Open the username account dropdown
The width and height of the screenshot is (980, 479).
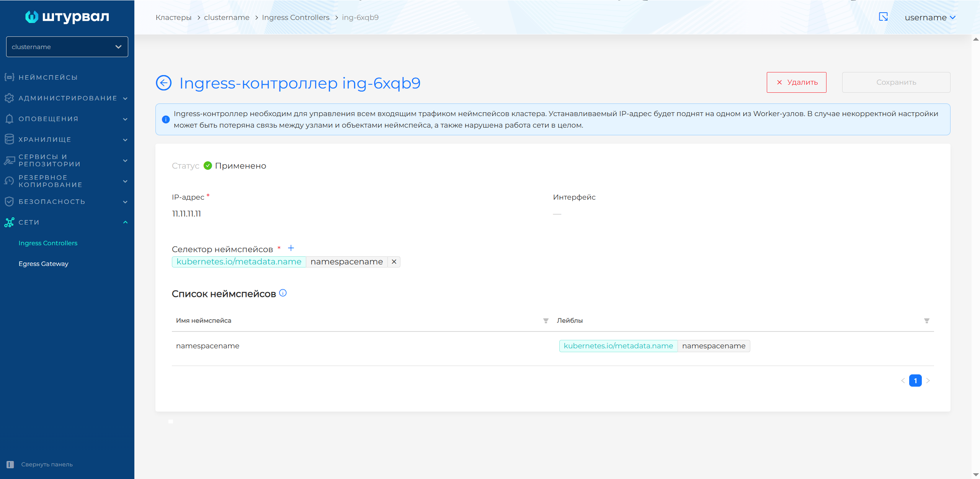coord(930,18)
